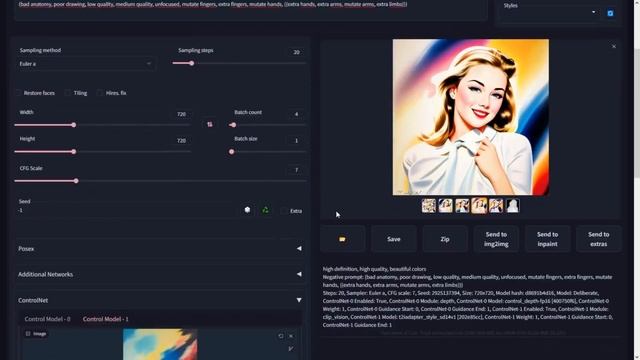Click the ControlNet colorful style reference image
Viewport: 640px width, 360px height.
point(160,344)
